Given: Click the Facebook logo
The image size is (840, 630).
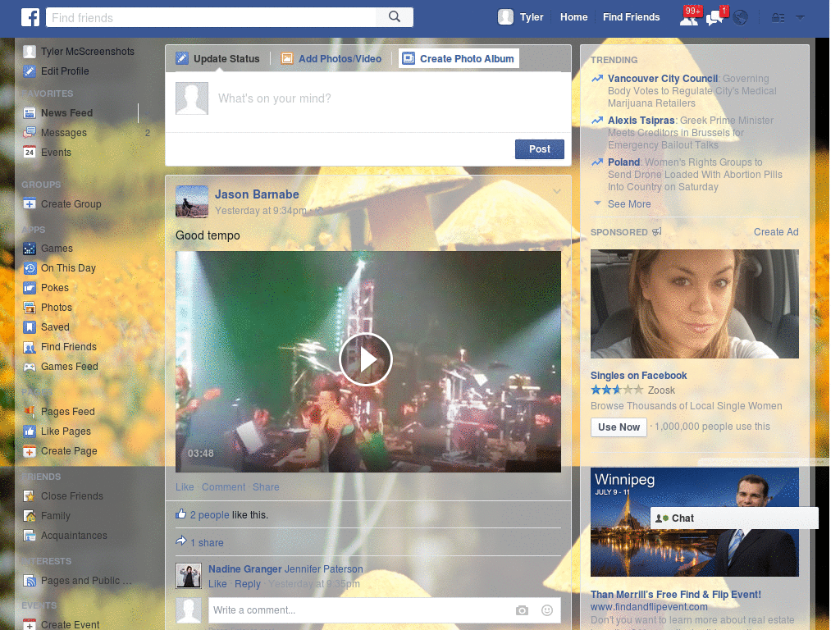Looking at the screenshot, I should 30,16.
